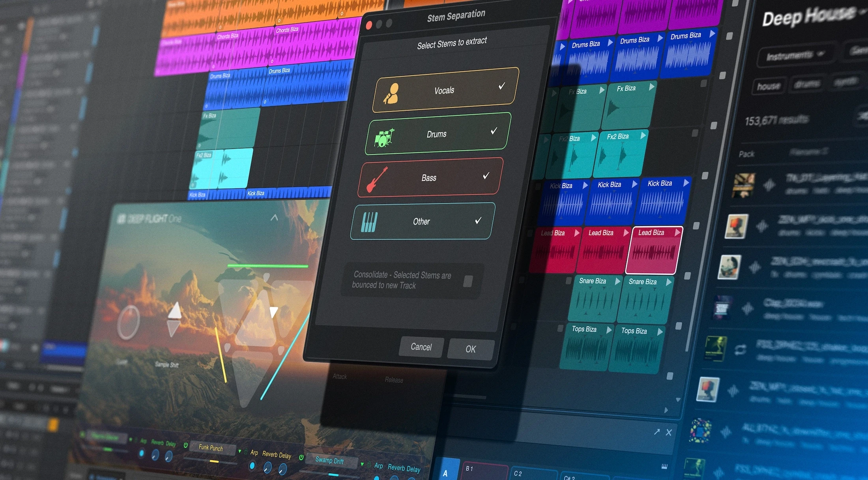Toggle the power icon beside Funk Punch
Image resolution: width=868 pixels, height=480 pixels.
tap(185, 445)
